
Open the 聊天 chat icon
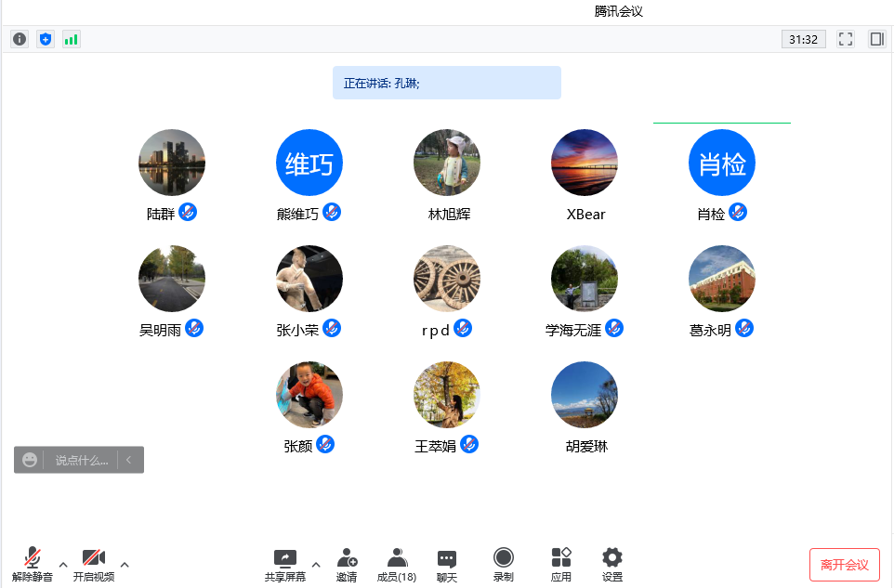click(447, 564)
